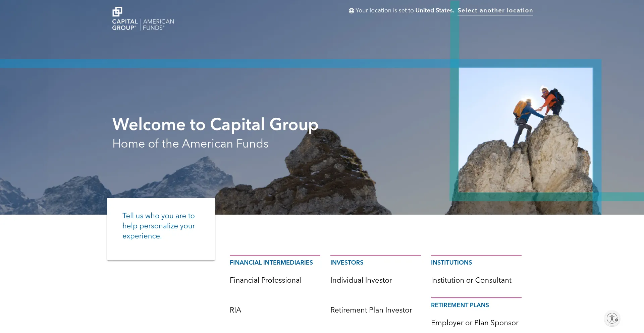Viewport: 644px width, 333px height.
Task: Click the Capital Group American Funds logo
Action: (x=143, y=19)
